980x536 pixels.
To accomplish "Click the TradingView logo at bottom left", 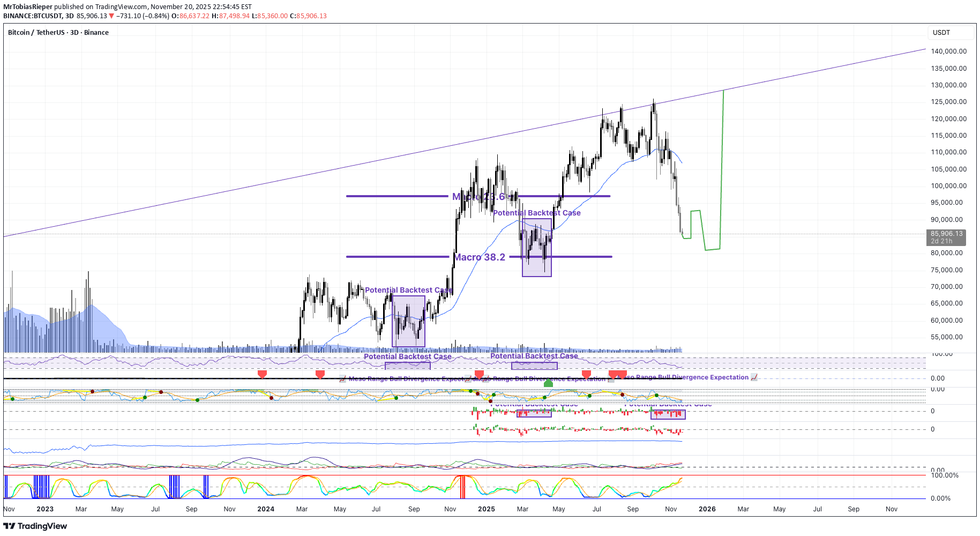I will (36, 526).
